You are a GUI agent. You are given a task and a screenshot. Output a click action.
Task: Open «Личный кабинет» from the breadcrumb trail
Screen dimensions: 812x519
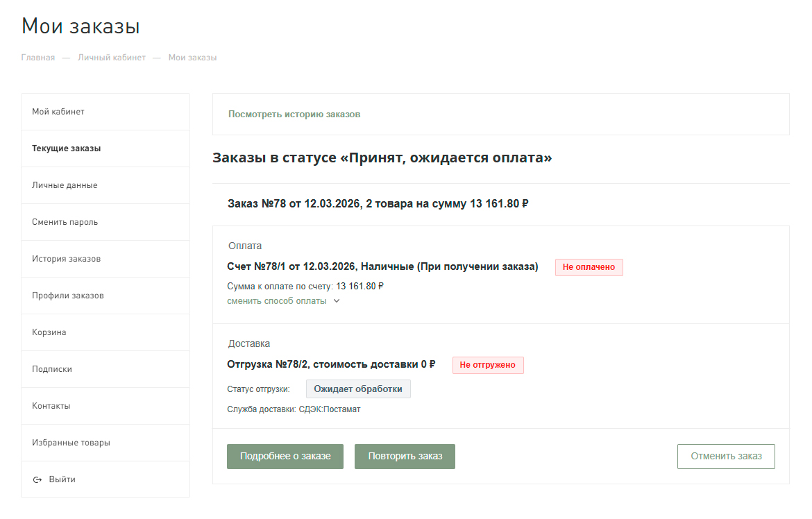pos(112,57)
